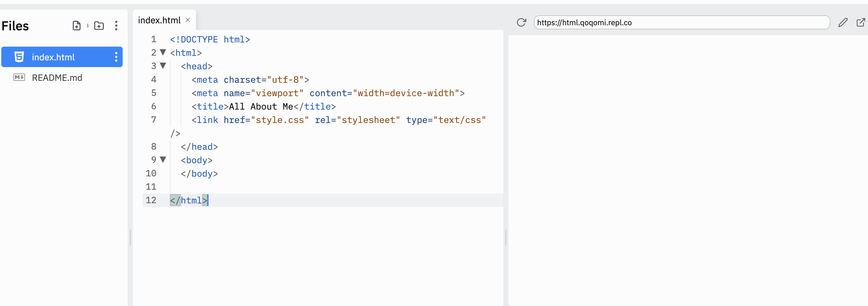
Task: Close the index.html tab
Action: pyautogui.click(x=188, y=20)
